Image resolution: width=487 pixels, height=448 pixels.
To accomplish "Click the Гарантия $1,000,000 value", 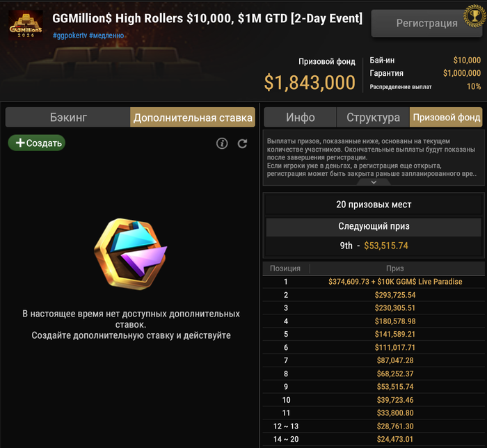I will (462, 73).
